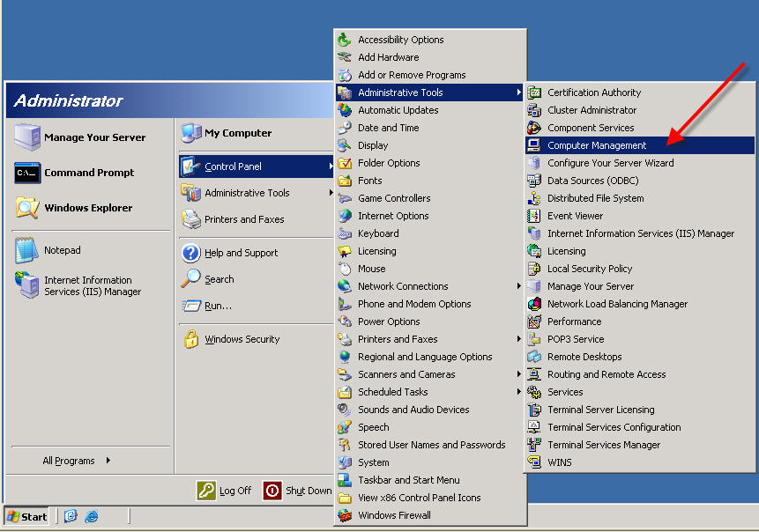Open the Command Prompt icon
The width and height of the screenshot is (759, 532).
point(27,173)
